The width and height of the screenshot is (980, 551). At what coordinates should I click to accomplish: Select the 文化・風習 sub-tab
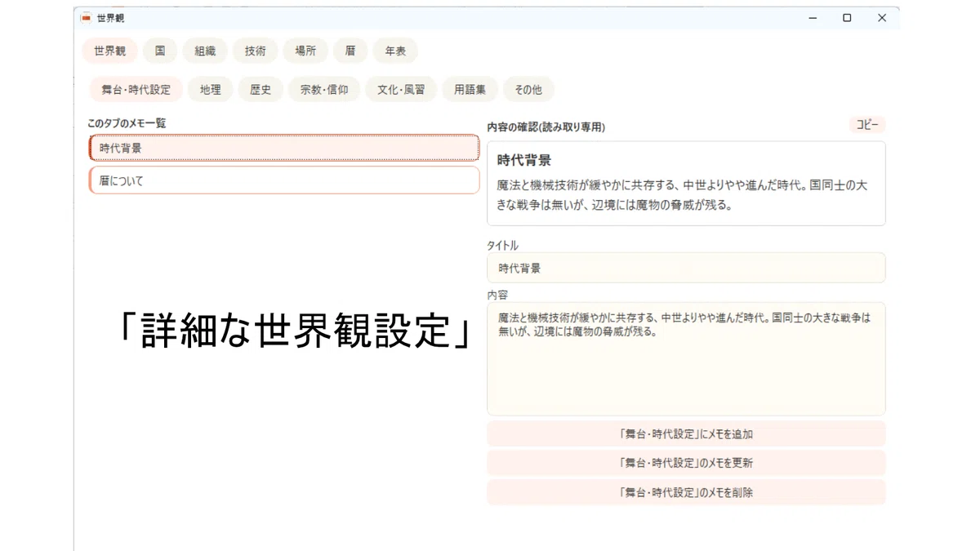pyautogui.click(x=401, y=90)
